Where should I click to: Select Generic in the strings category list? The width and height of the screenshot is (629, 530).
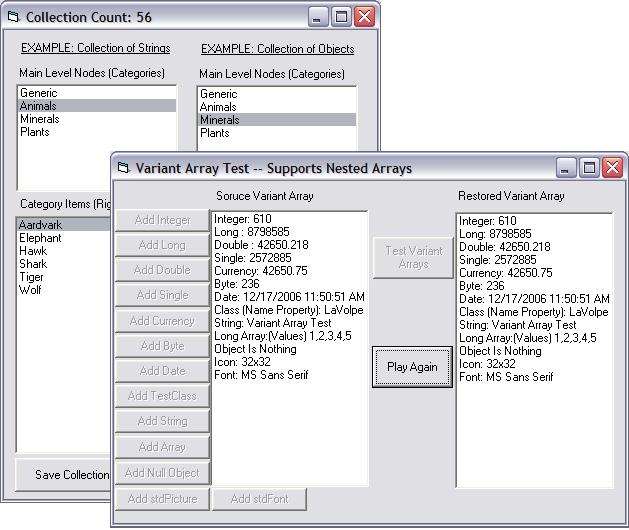38,93
